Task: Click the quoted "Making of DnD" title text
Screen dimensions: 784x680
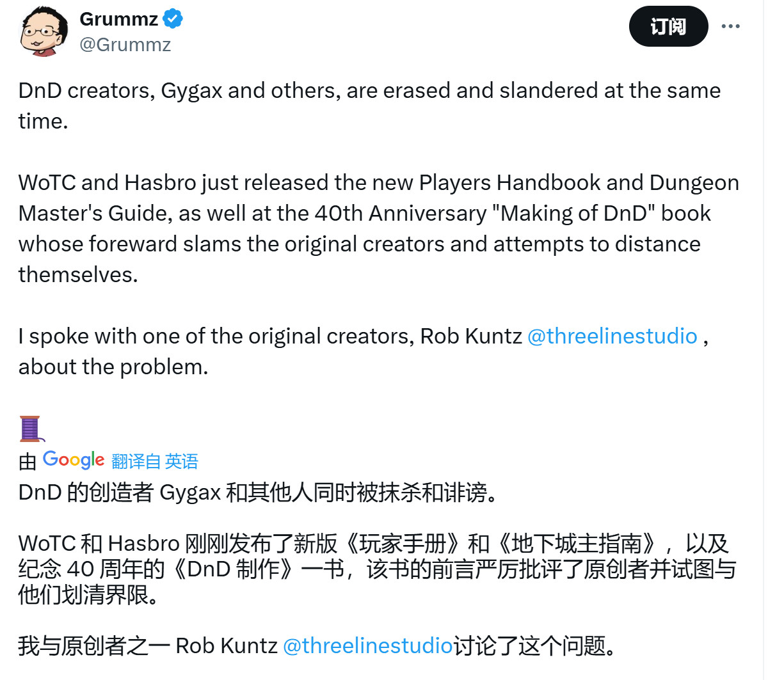Action: point(573,213)
